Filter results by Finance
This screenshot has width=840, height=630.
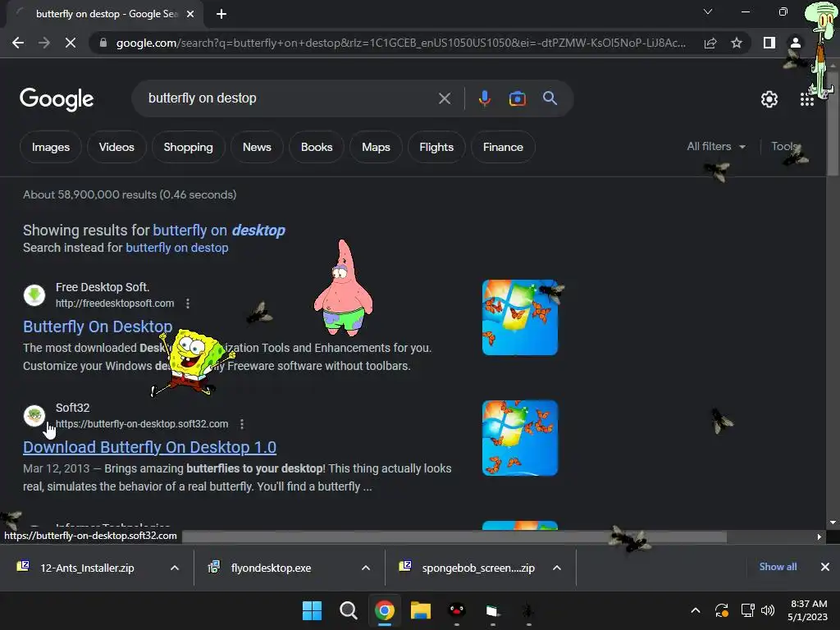[x=503, y=147]
